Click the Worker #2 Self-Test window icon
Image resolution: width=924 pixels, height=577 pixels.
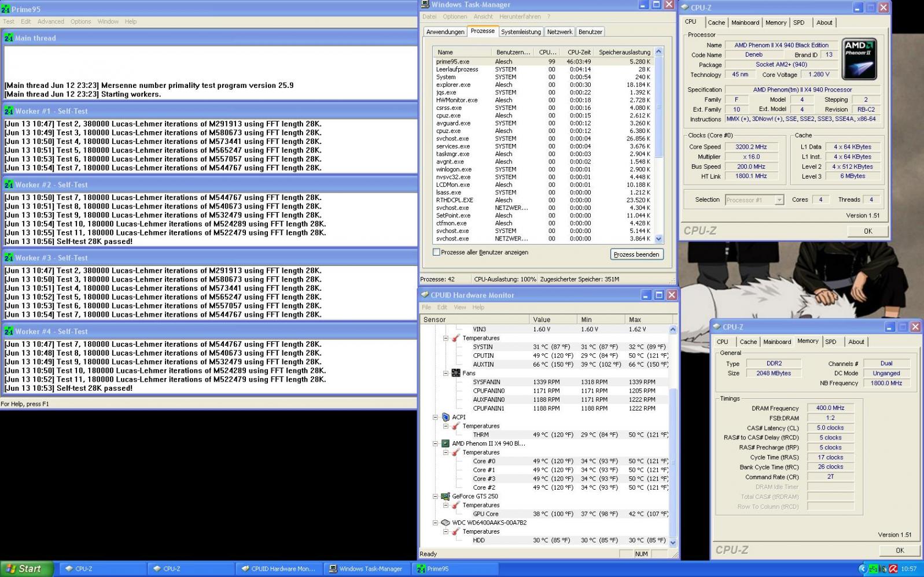(x=9, y=184)
